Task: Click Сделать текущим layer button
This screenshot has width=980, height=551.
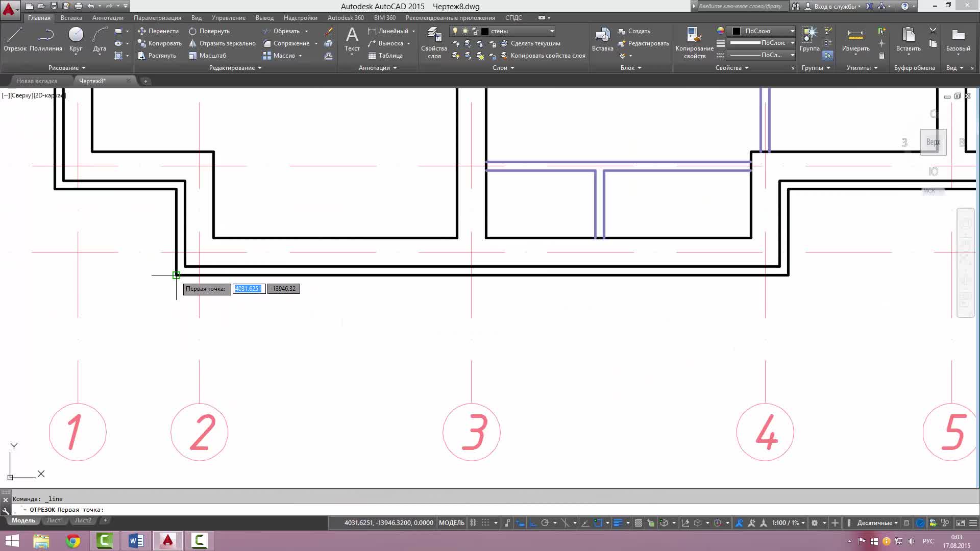Action: pos(530,43)
